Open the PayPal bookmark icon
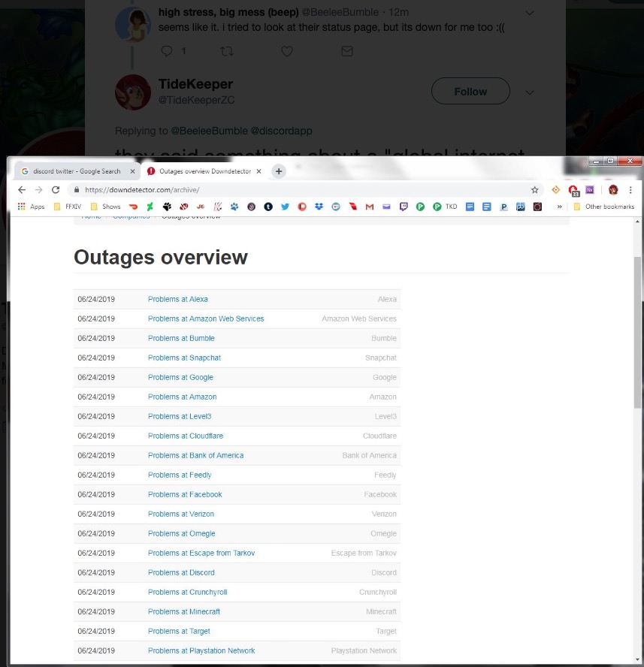Screen dimensions: 644x667 503,207
